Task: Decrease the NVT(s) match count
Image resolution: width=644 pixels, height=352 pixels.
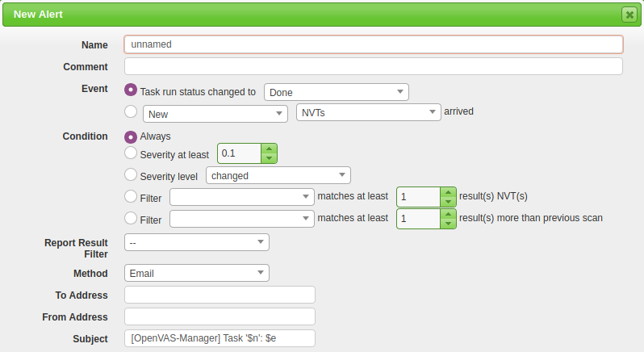Action: (449, 201)
